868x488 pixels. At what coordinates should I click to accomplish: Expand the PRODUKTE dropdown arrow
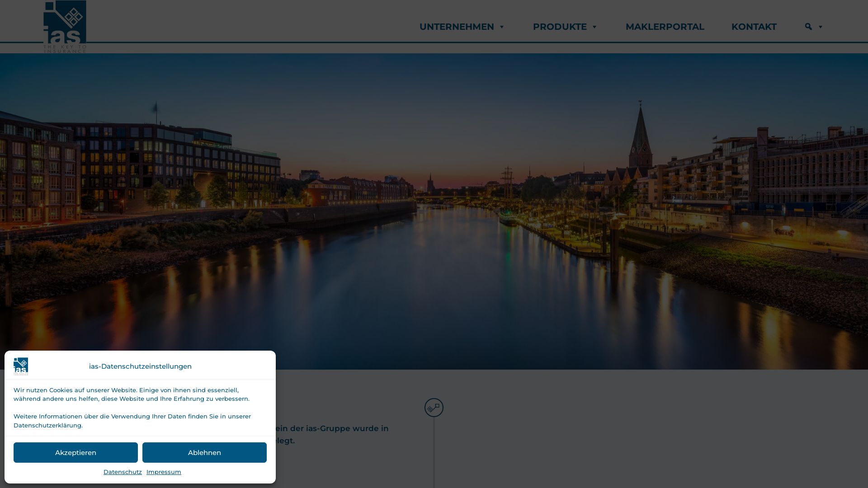(594, 27)
